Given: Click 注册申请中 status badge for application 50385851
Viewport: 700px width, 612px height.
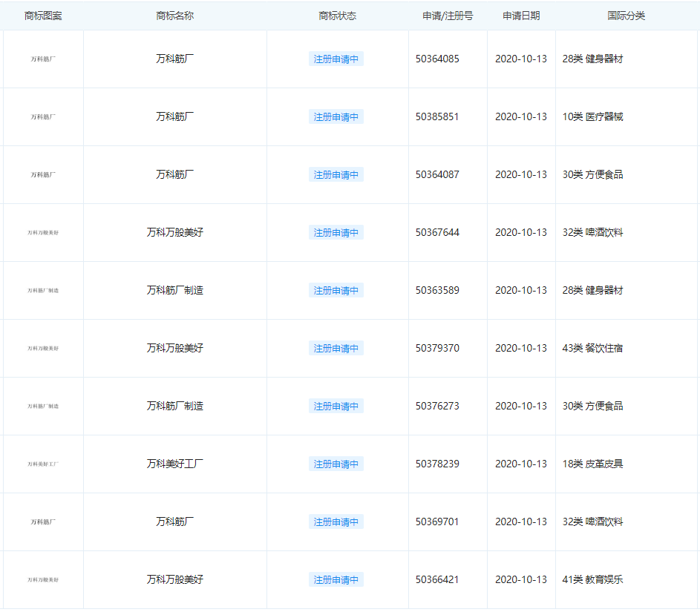Looking at the screenshot, I should pyautogui.click(x=336, y=117).
